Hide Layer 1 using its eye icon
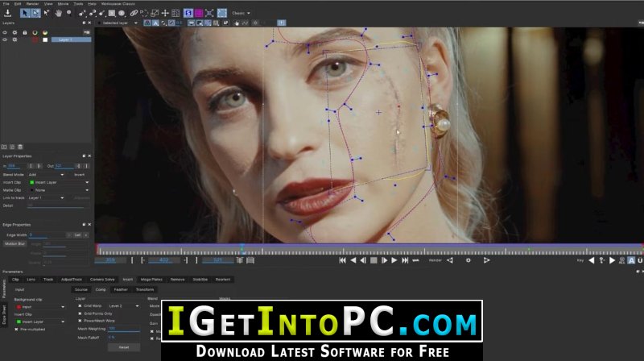644x361 pixels. coord(5,39)
